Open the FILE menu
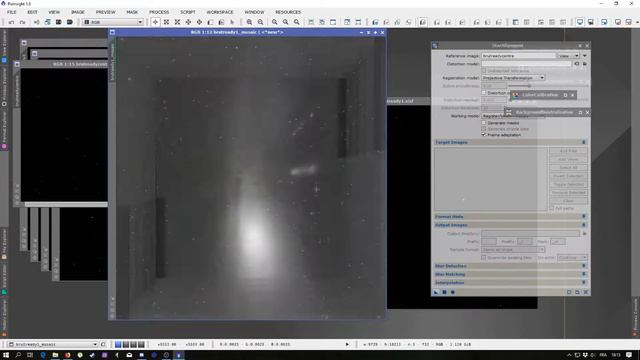This screenshot has height=360, width=640. (x=12, y=12)
